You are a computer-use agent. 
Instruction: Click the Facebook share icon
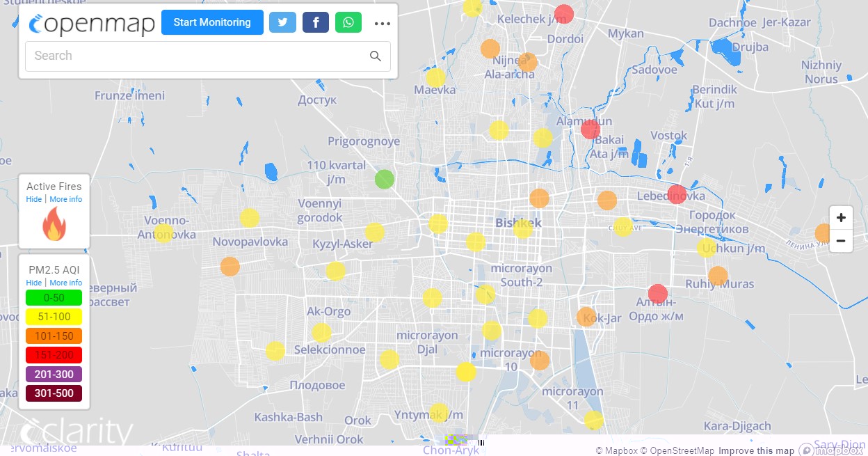tap(315, 22)
